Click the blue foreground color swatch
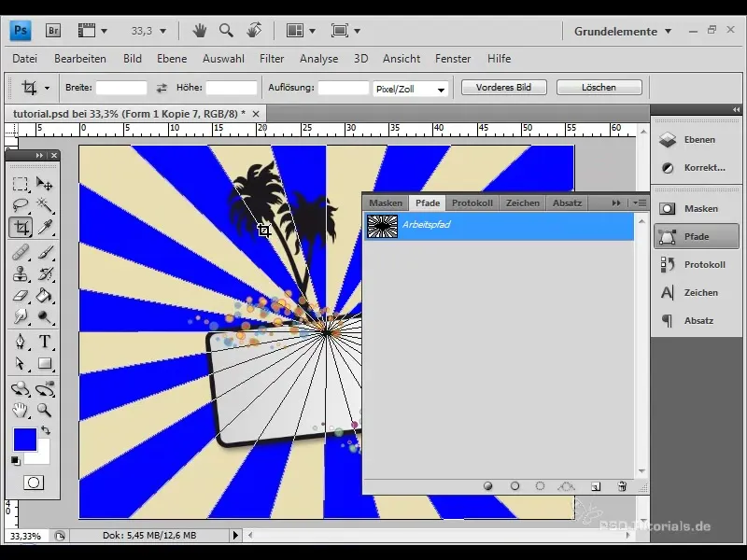The width and height of the screenshot is (747, 560). click(24, 438)
